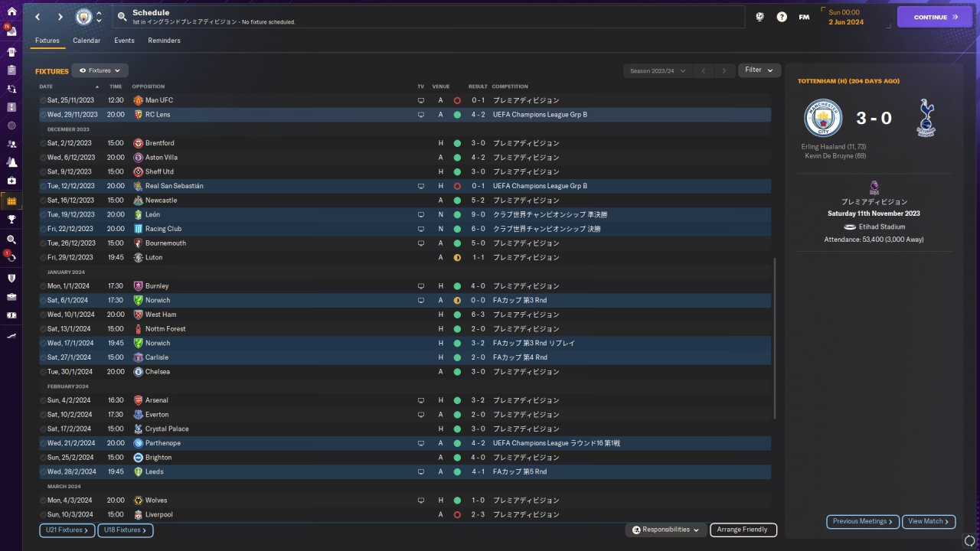Open the Staff icon in sidebar
Image resolution: width=980 pixels, height=551 pixels.
point(11,144)
